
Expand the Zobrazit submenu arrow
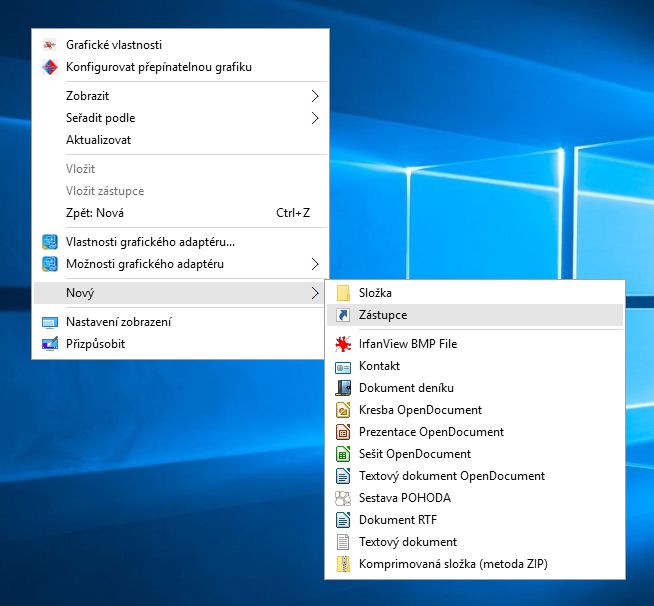click(315, 96)
